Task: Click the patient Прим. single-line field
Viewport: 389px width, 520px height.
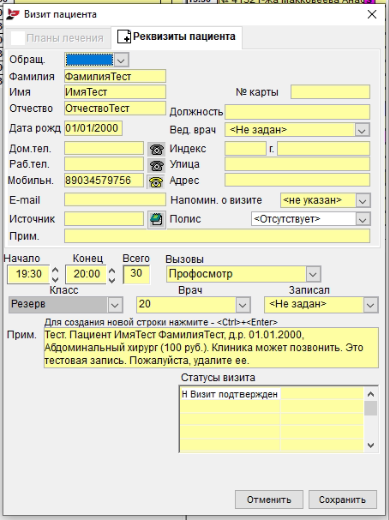Action: (217, 236)
